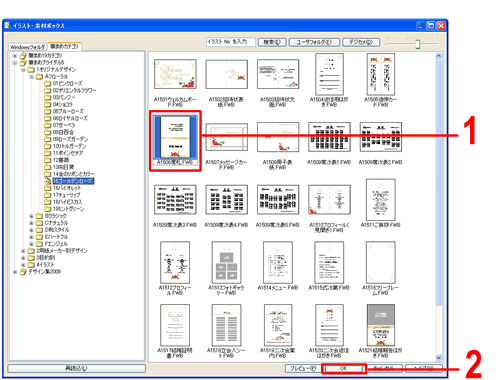
Task: Select the A1504 reply postcard thumbnail
Action: point(329,74)
